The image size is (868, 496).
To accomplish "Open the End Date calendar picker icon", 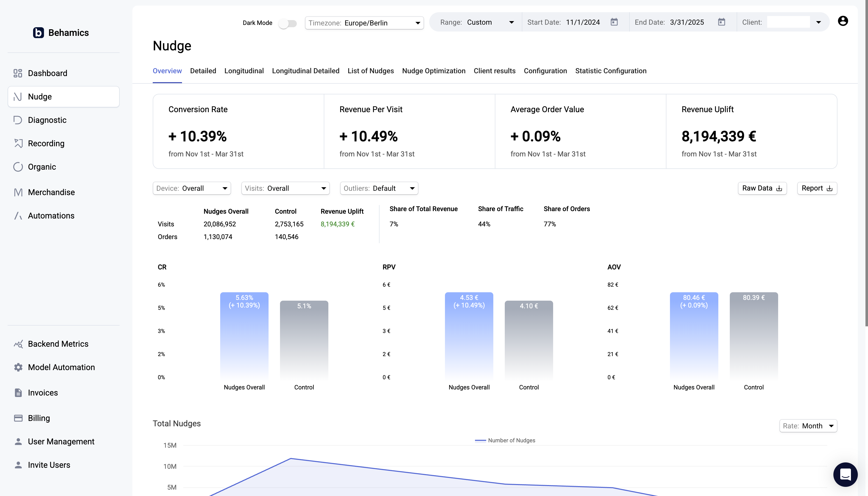I will click(x=721, y=22).
